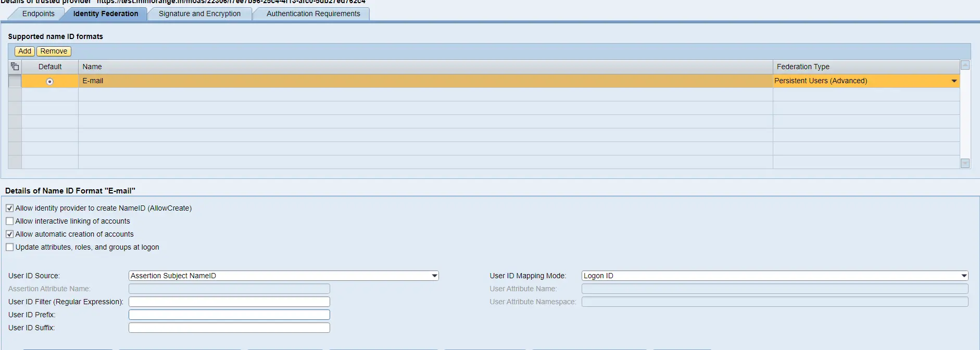Click the Assertion Attribute Name field
980x350 pixels.
[x=229, y=289]
